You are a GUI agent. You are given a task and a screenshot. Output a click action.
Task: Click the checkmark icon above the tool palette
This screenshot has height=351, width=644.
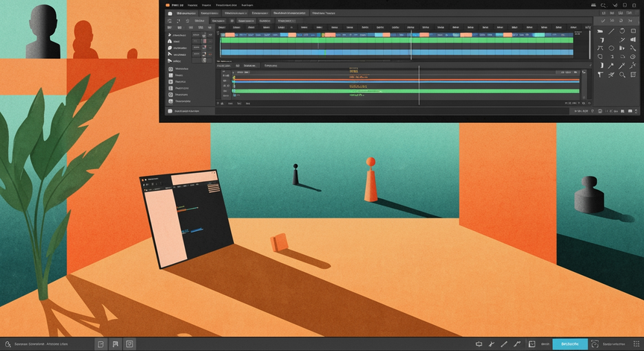coord(603,21)
